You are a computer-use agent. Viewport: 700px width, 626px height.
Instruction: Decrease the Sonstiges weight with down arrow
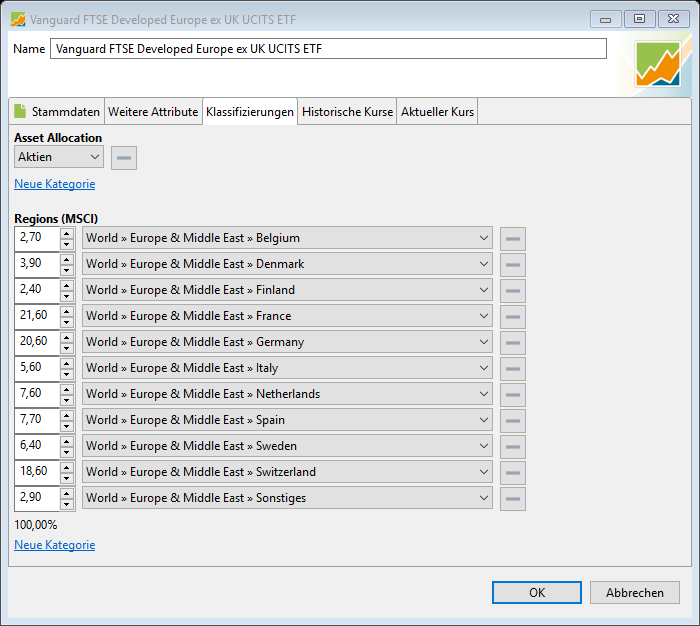pyautogui.click(x=67, y=504)
